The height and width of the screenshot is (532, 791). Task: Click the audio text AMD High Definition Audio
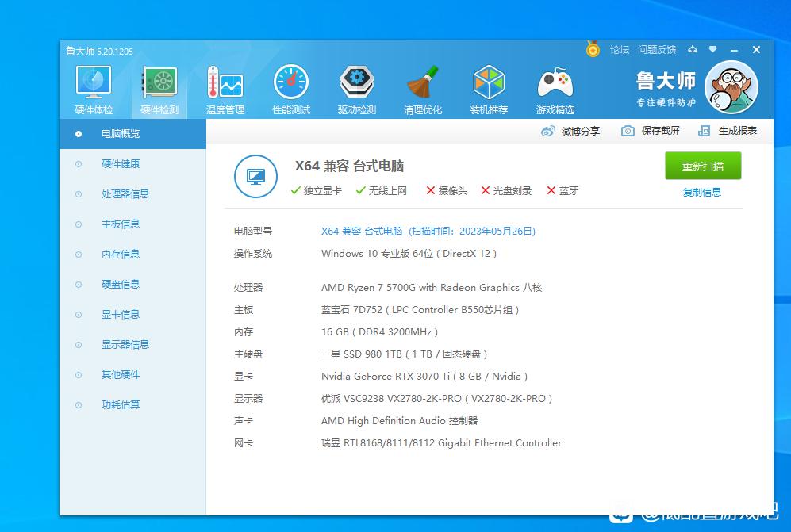click(400, 420)
